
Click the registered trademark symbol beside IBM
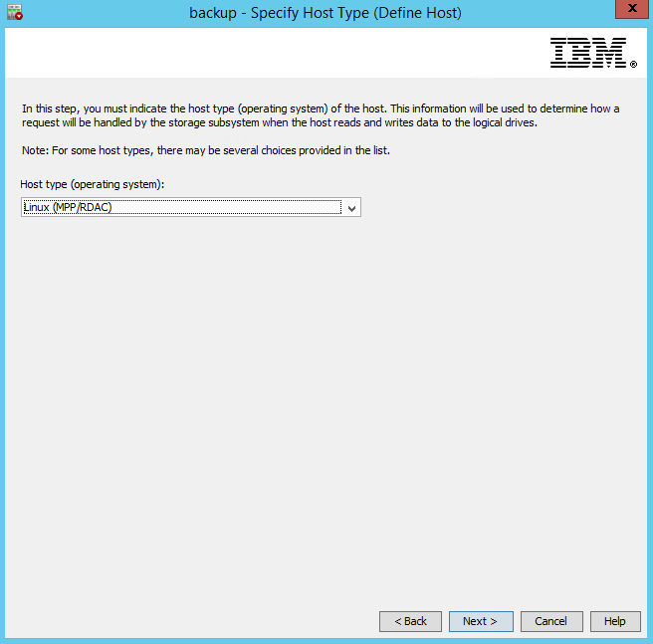(x=633, y=64)
